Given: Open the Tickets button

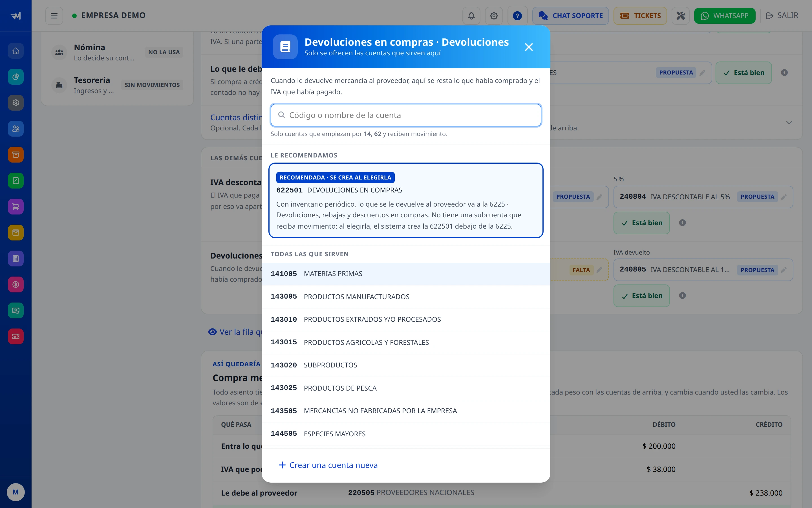Looking at the screenshot, I should click(x=640, y=16).
